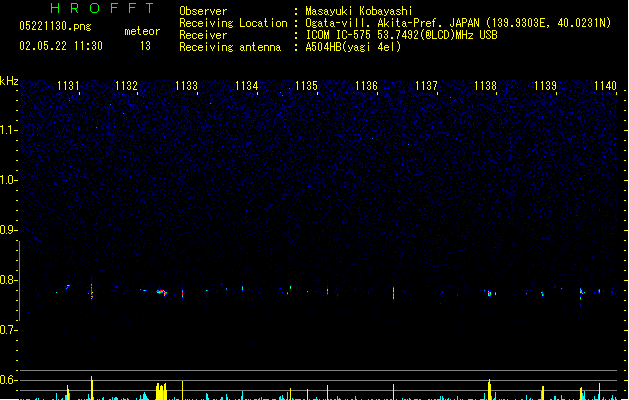Viewport: 629px width, 400px height.
Task: Click the Observer field label
Action: coord(203,11)
